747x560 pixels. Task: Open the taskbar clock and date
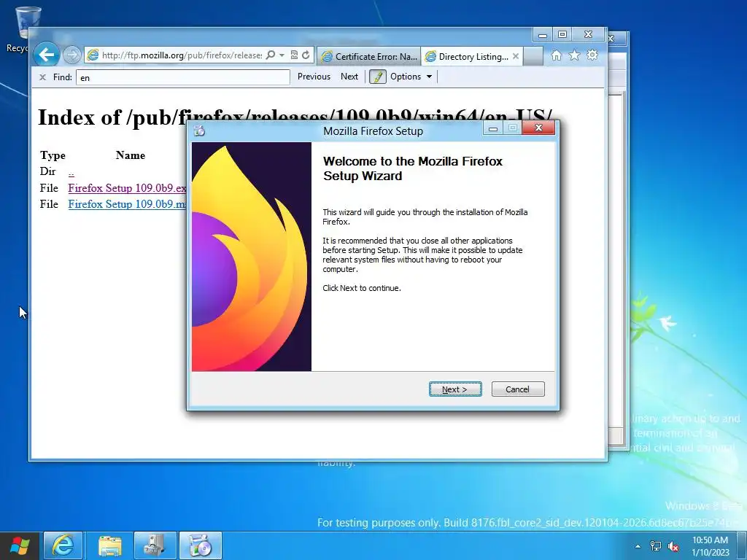[x=710, y=546]
